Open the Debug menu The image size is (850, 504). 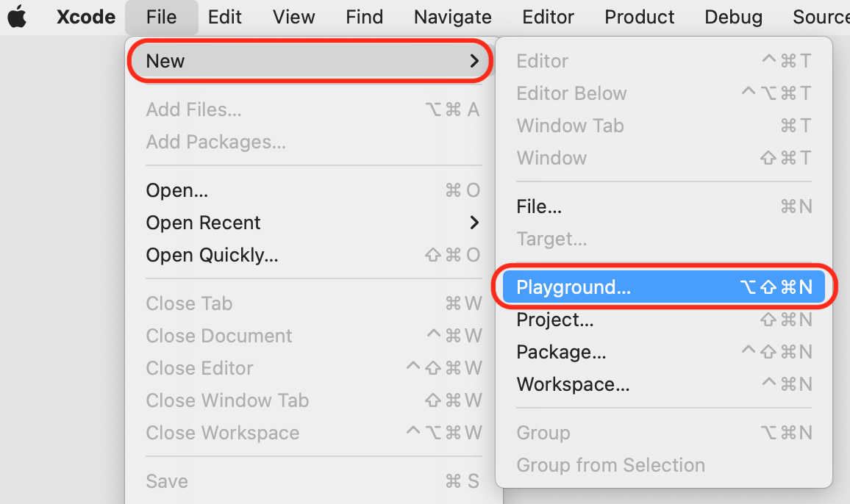pos(733,17)
